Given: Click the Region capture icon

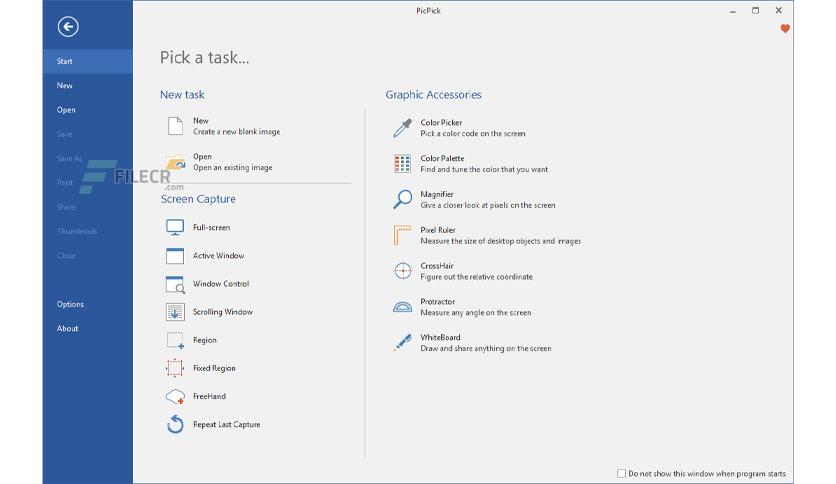Looking at the screenshot, I should (x=175, y=340).
